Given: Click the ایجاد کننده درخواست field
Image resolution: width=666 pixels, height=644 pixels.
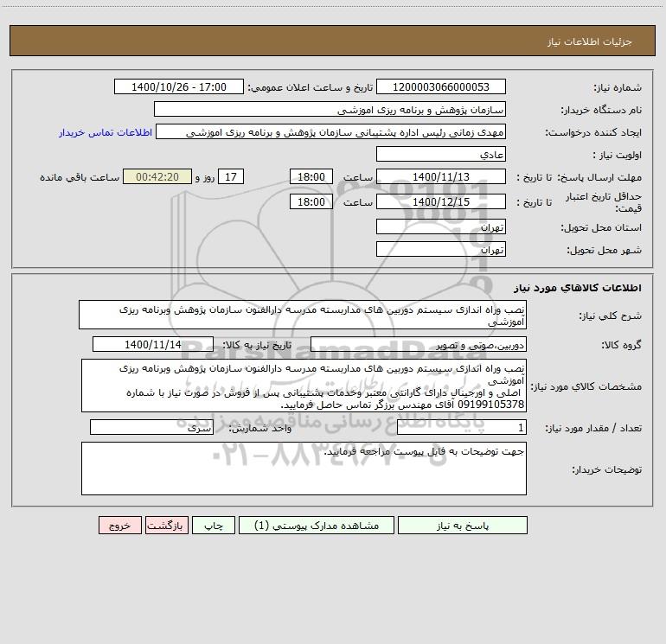Looking at the screenshot, I should click(331, 131).
